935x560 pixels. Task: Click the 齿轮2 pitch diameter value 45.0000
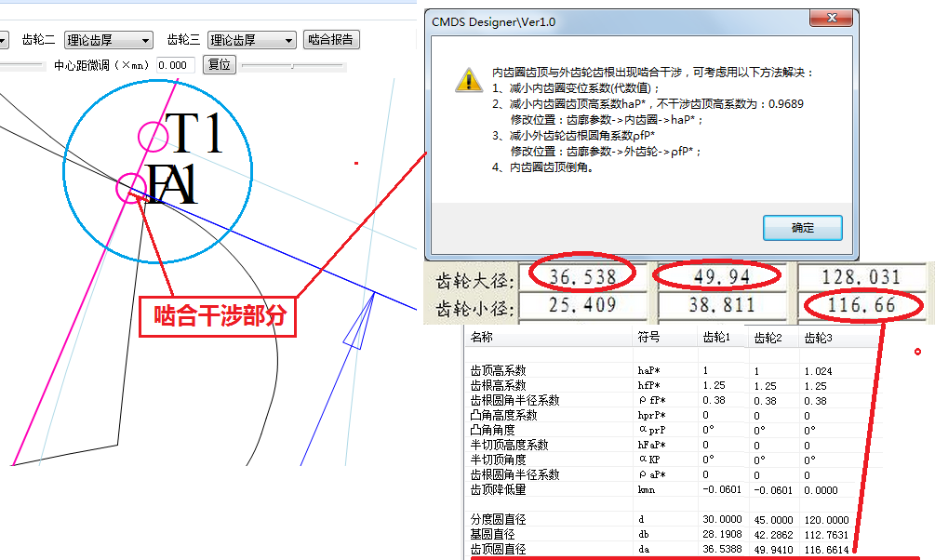pyautogui.click(x=773, y=520)
